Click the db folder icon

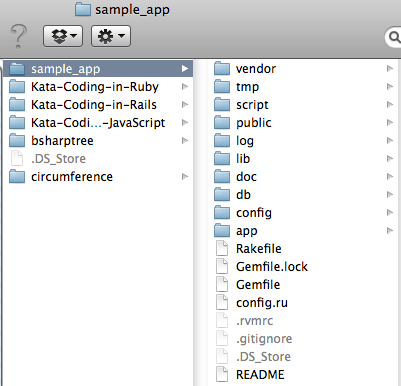tap(222, 195)
